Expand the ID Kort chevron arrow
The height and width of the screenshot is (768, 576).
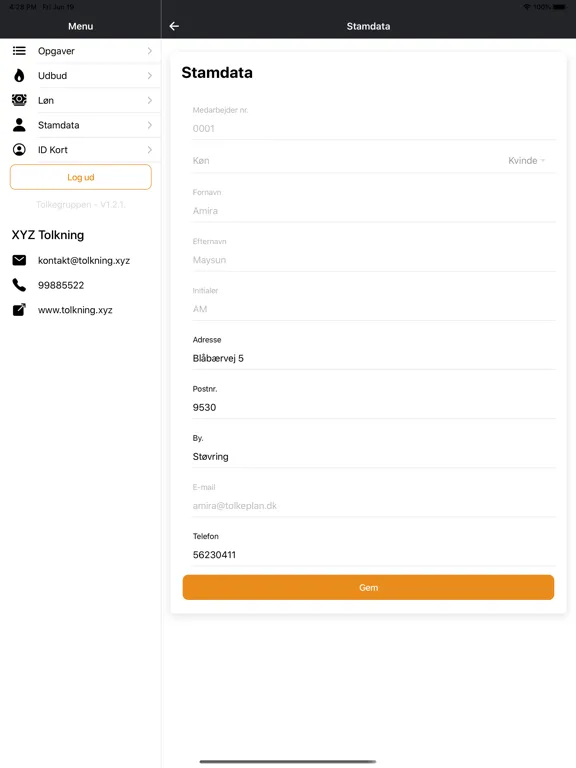coord(149,149)
